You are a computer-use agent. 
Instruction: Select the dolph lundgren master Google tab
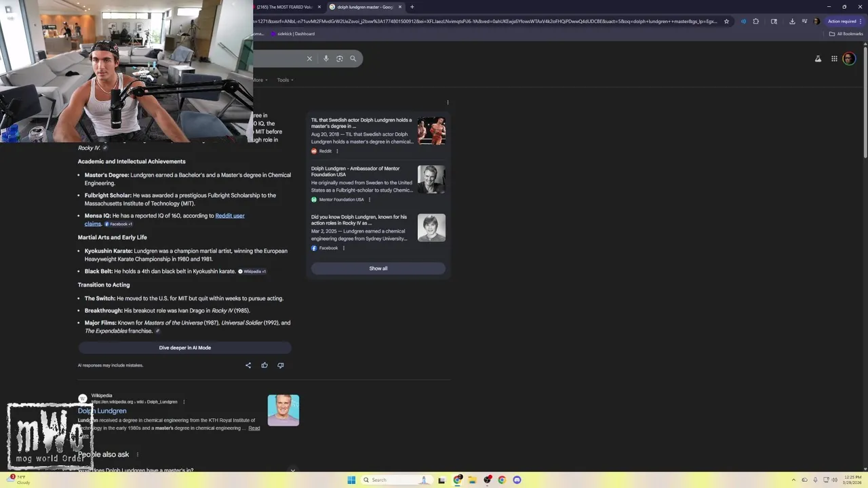coord(365,7)
